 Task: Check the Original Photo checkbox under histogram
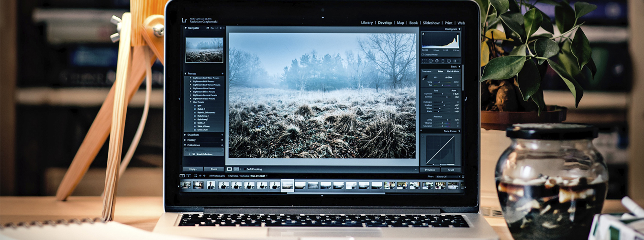[423, 55]
